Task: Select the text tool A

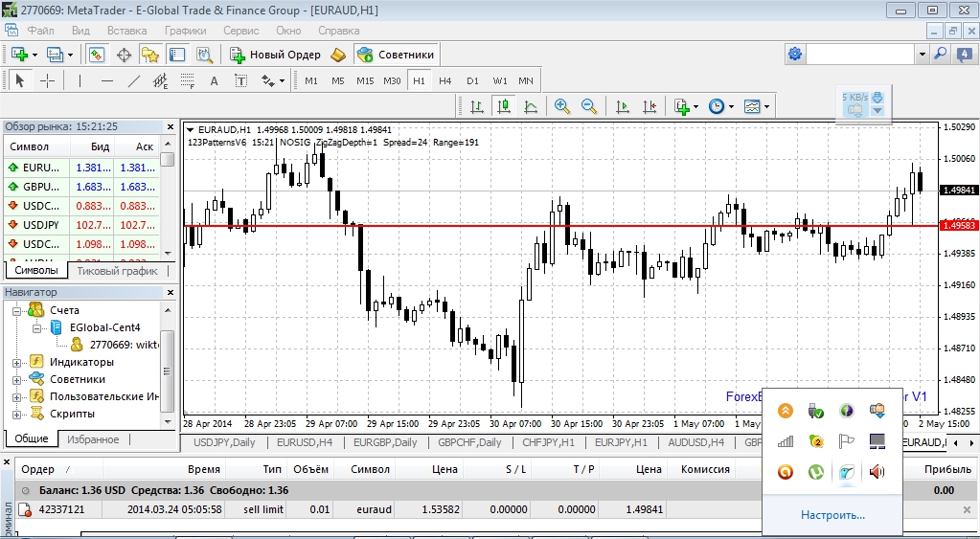Action: (214, 80)
